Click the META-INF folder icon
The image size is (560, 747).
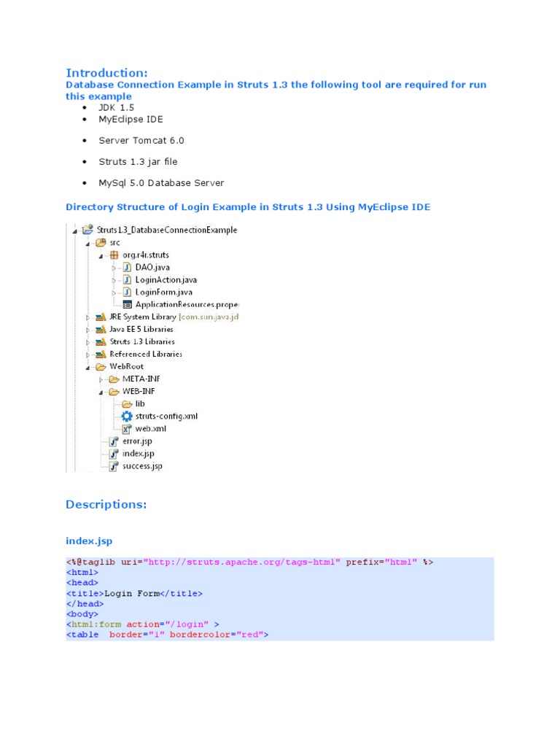tap(114, 379)
